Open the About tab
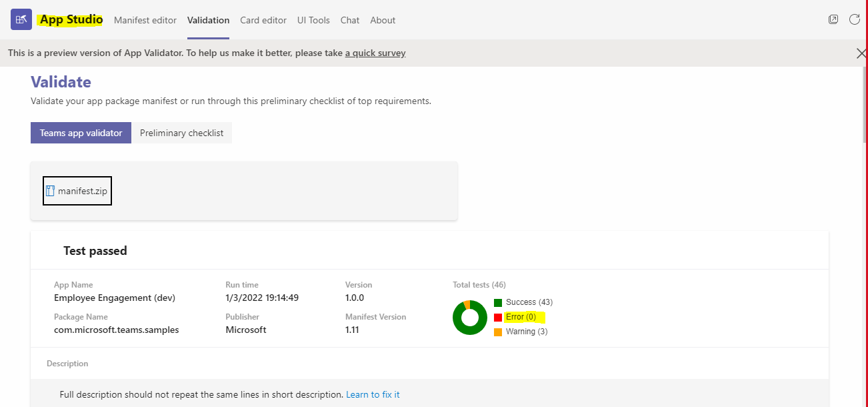 point(383,20)
